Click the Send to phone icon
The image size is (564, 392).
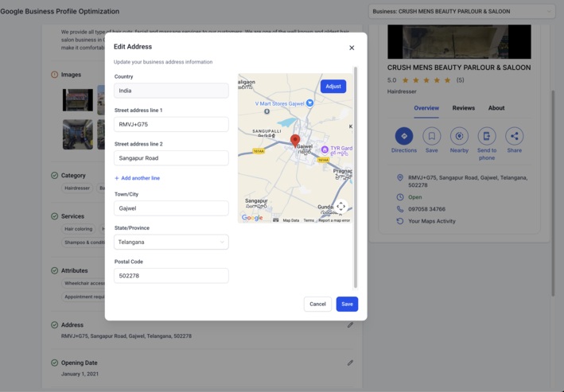(x=487, y=136)
